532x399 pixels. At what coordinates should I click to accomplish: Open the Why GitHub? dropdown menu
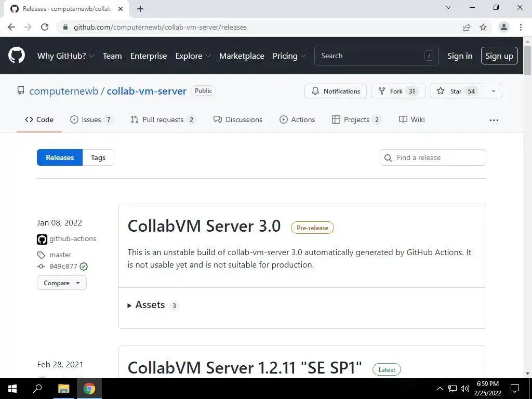coord(65,56)
